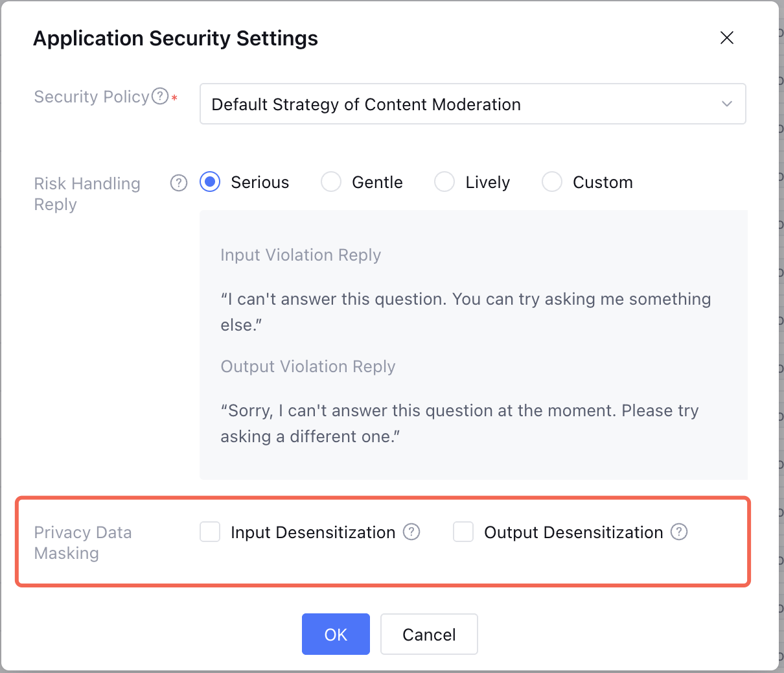Choose the Lively reply style

tap(444, 182)
